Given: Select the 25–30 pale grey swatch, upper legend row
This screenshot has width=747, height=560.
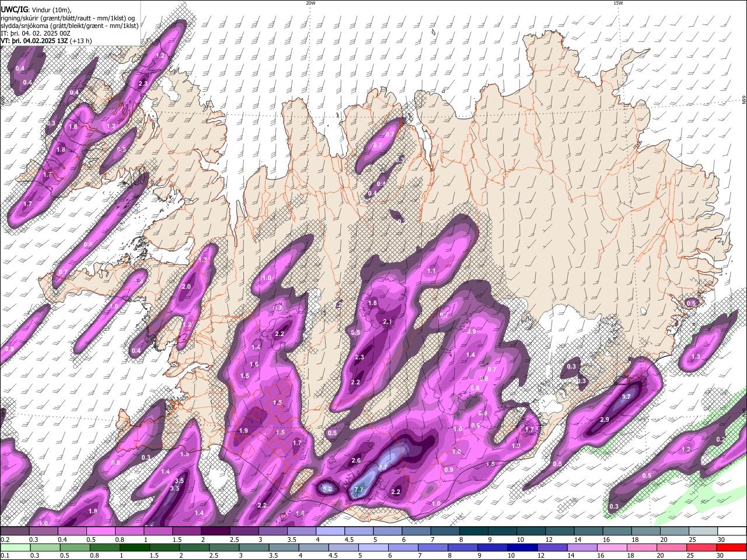Looking at the screenshot, I should coord(704,531).
